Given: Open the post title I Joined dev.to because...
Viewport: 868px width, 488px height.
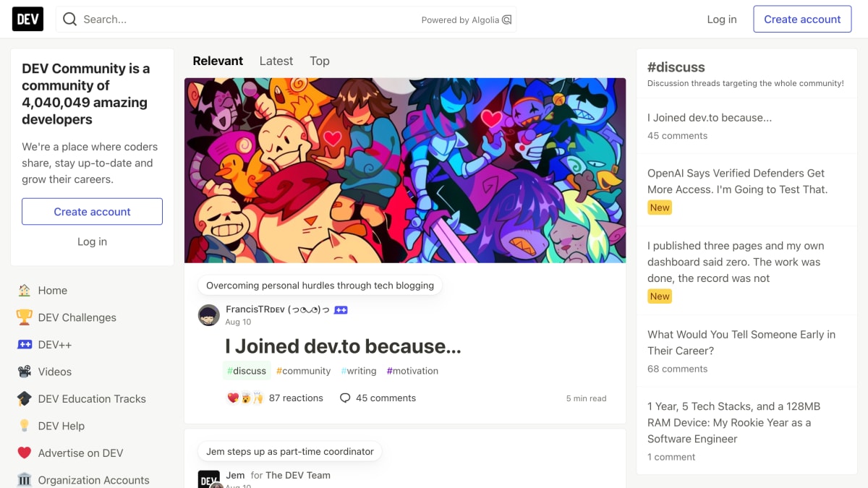Looking at the screenshot, I should (x=343, y=346).
